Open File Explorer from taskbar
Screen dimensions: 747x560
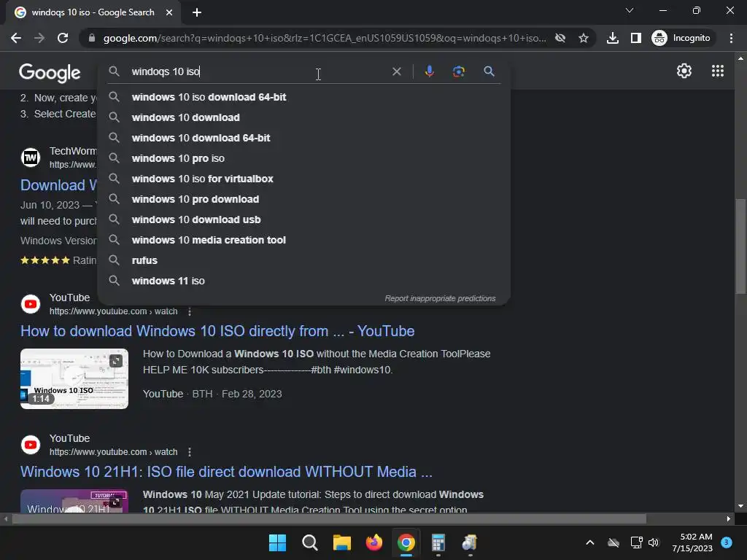pos(341,542)
